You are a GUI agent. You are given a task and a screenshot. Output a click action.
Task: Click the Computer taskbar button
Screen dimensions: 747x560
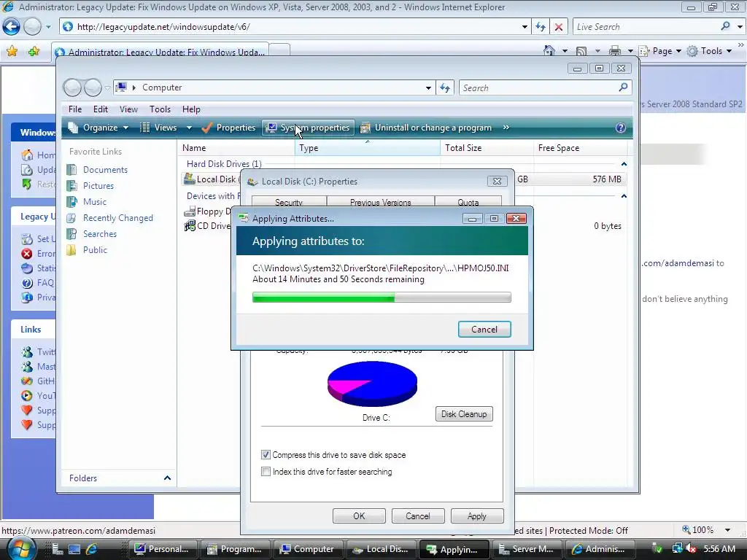tap(308, 549)
